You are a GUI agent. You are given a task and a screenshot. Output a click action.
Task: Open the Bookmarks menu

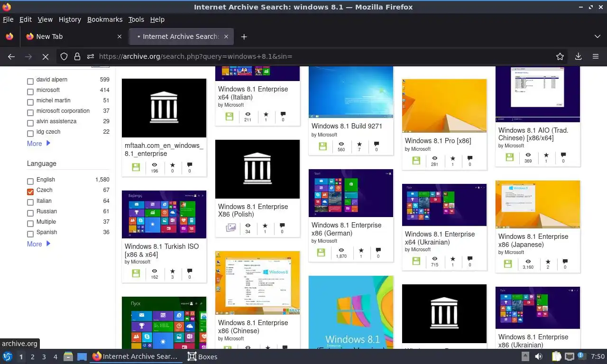[x=105, y=19]
